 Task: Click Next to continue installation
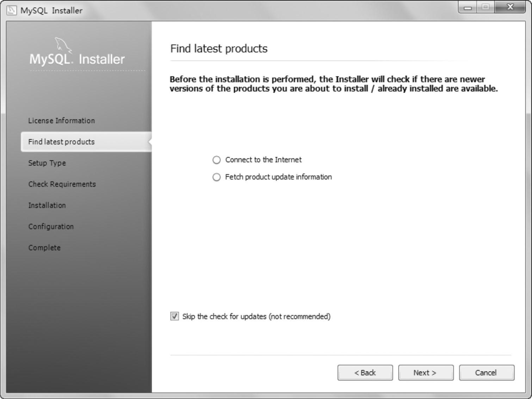[426, 373]
